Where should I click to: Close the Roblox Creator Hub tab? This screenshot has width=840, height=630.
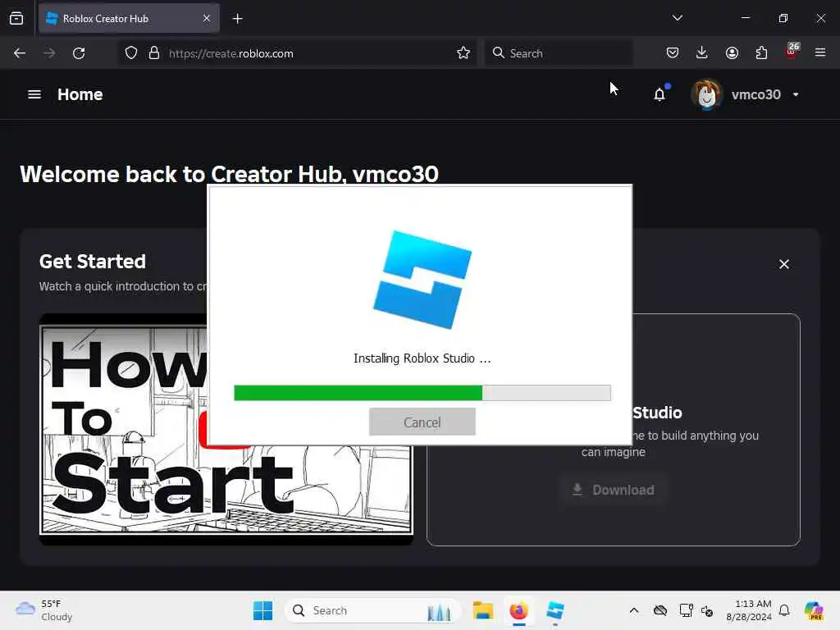[207, 18]
